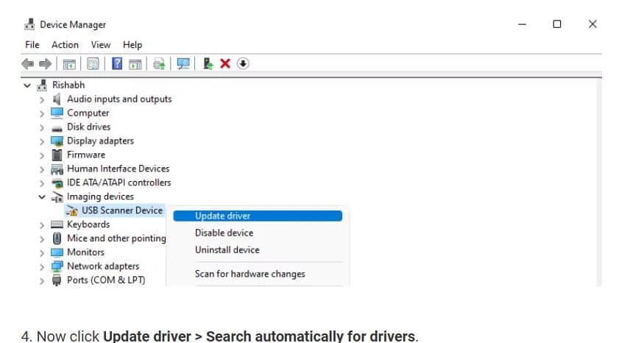
Task: Click the USB Scanner Device warning icon
Action: (x=72, y=211)
